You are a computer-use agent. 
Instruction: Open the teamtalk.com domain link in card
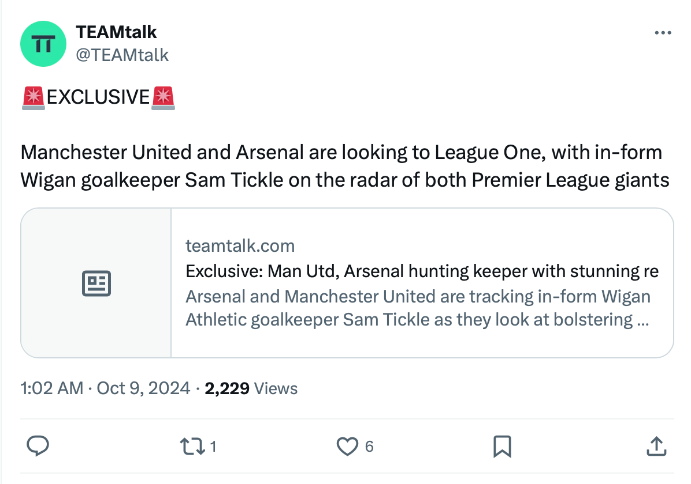239,246
